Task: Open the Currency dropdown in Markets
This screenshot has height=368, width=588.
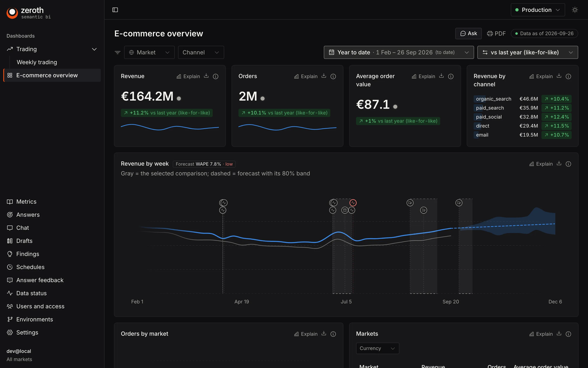Action: 377,348
